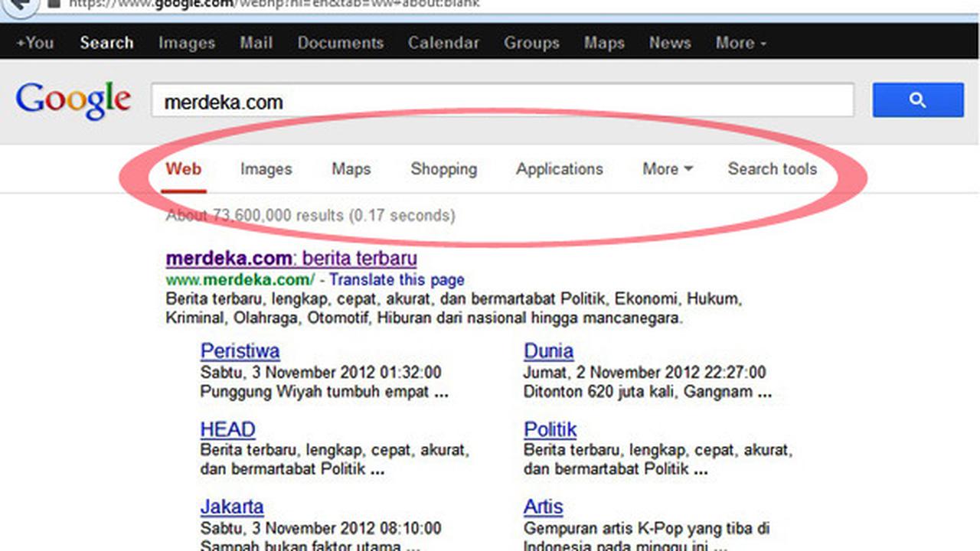980x551 pixels.
Task: Select the Web results tab
Action: 184,169
